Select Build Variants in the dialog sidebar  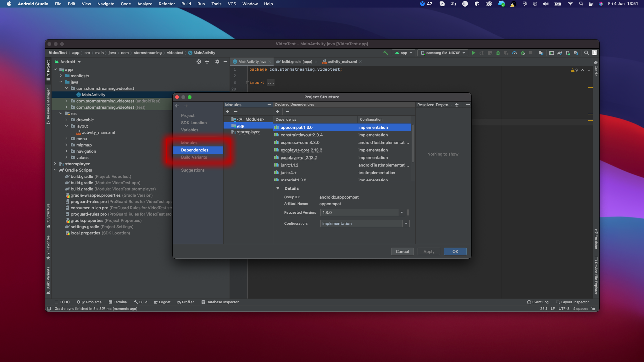(194, 157)
